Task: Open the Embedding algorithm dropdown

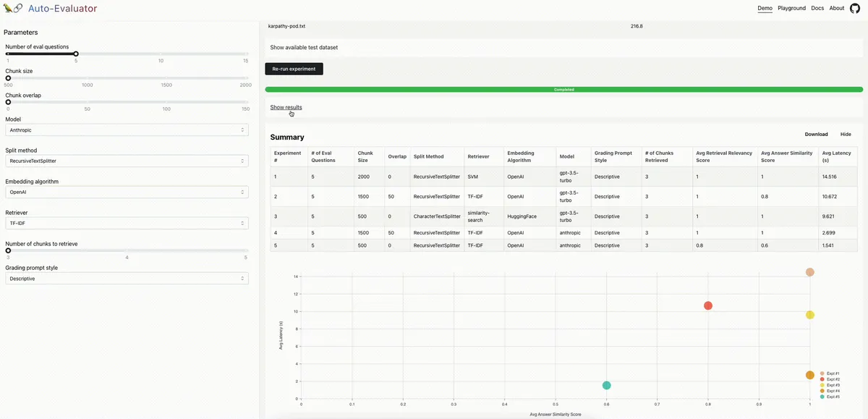Action: pyautogui.click(x=127, y=192)
